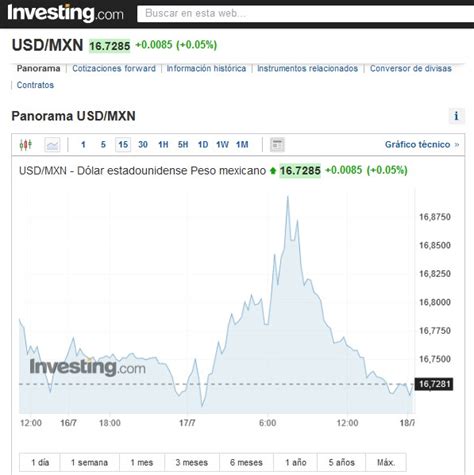Click the USD/MXN page heading
The width and height of the screenshot is (474, 475).
(x=47, y=45)
